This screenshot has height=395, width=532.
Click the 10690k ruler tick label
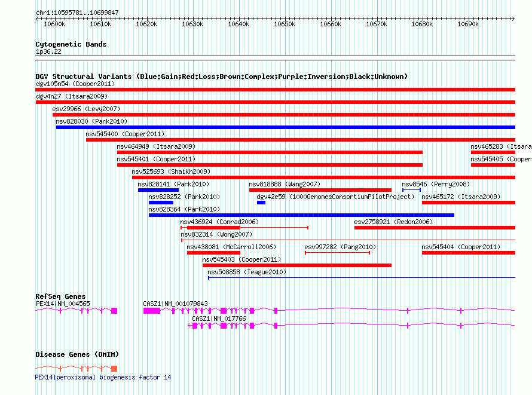[468, 24]
